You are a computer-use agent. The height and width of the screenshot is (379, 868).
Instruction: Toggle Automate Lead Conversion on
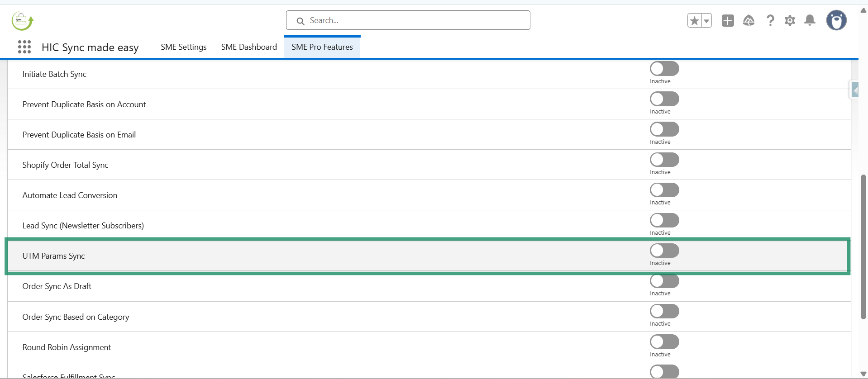click(664, 190)
